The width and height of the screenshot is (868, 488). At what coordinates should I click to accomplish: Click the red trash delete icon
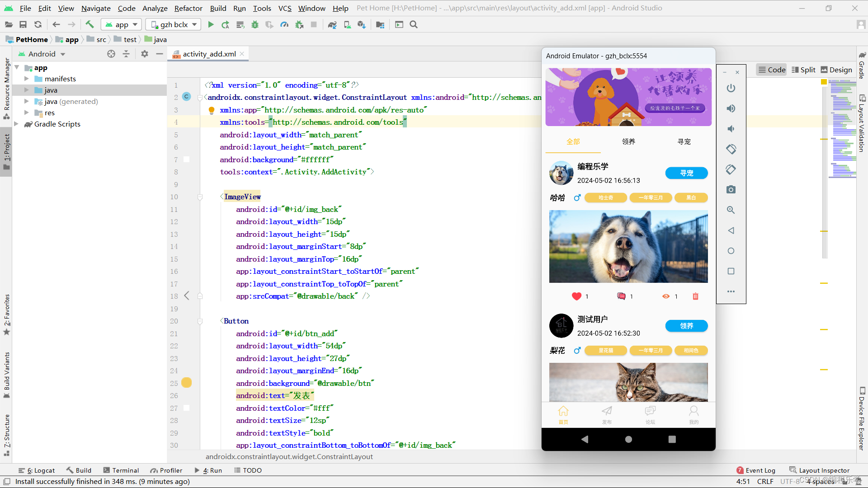695,296
